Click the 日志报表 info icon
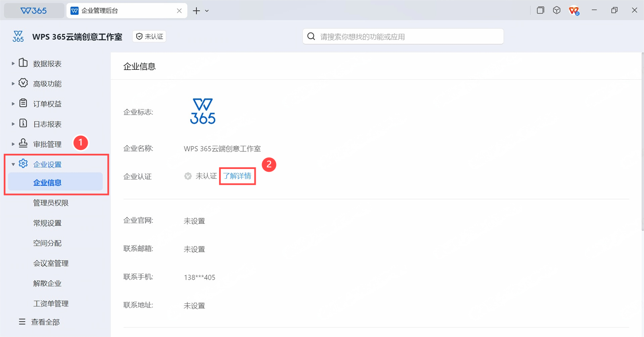This screenshot has width=644, height=337. click(23, 123)
